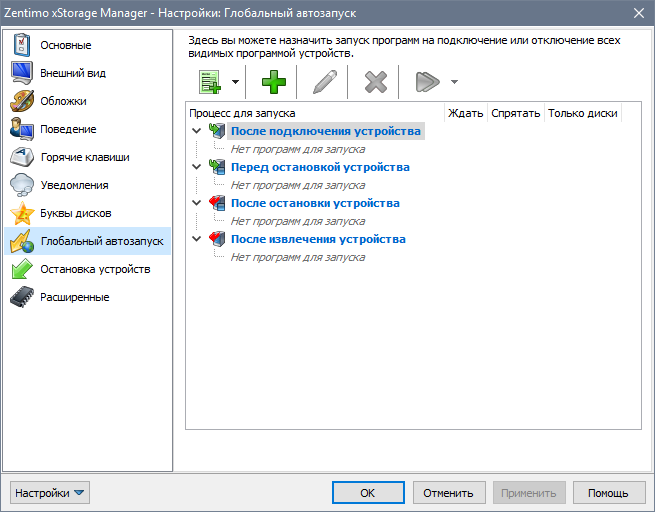Select the Расширенные chip icon
Viewport: 655px width, 512px height.
[22, 297]
